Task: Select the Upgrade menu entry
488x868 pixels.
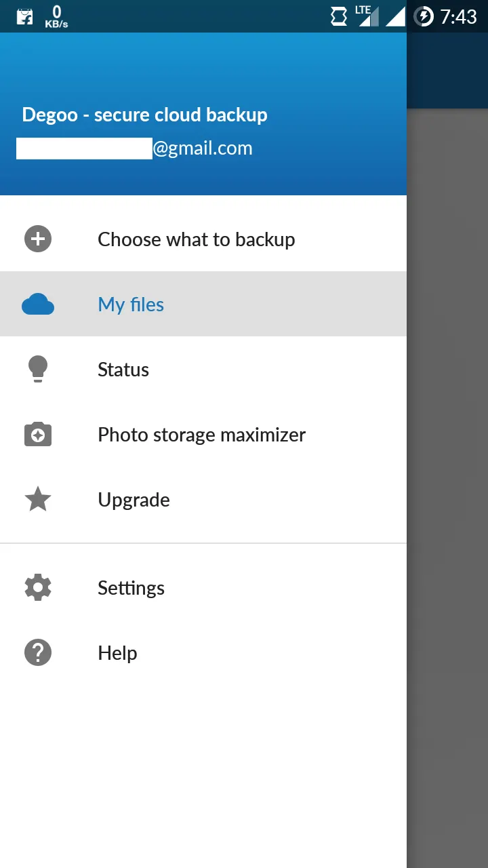Action: pos(203,499)
